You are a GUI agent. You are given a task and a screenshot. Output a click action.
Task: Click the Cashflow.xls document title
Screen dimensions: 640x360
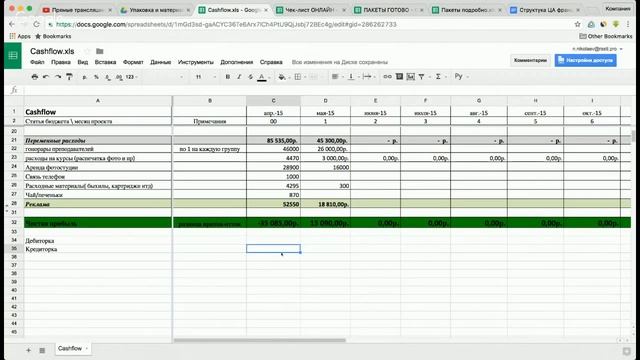pos(52,51)
